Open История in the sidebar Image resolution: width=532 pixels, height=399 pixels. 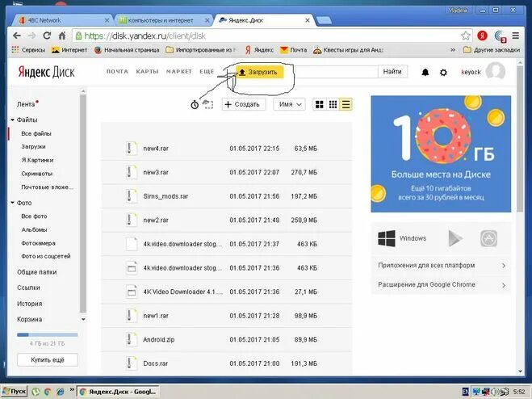[x=30, y=304]
